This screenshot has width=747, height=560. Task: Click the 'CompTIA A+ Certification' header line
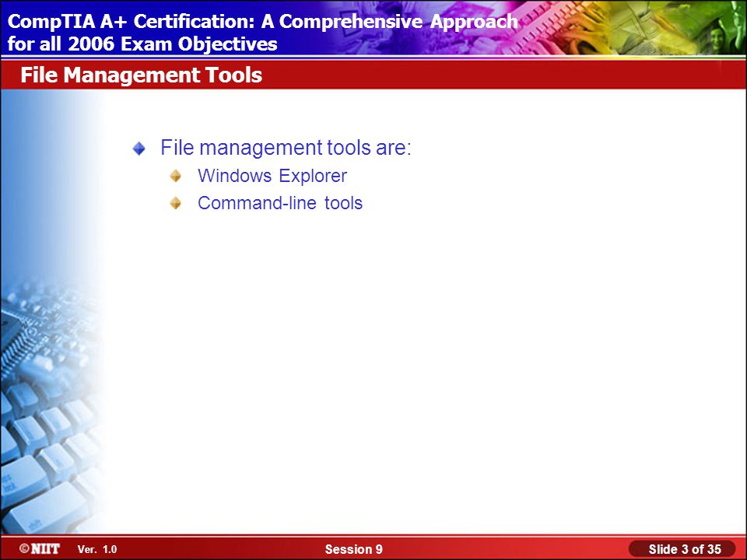262,22
